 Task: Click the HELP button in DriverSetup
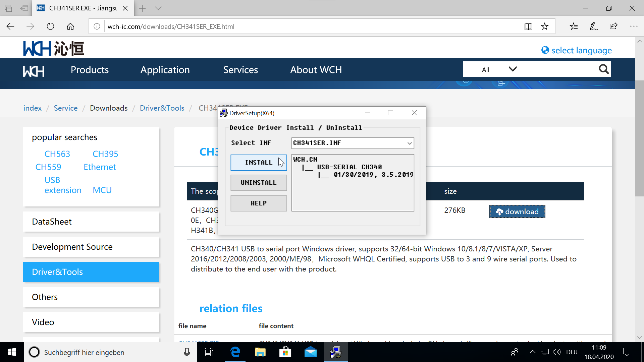259,203
